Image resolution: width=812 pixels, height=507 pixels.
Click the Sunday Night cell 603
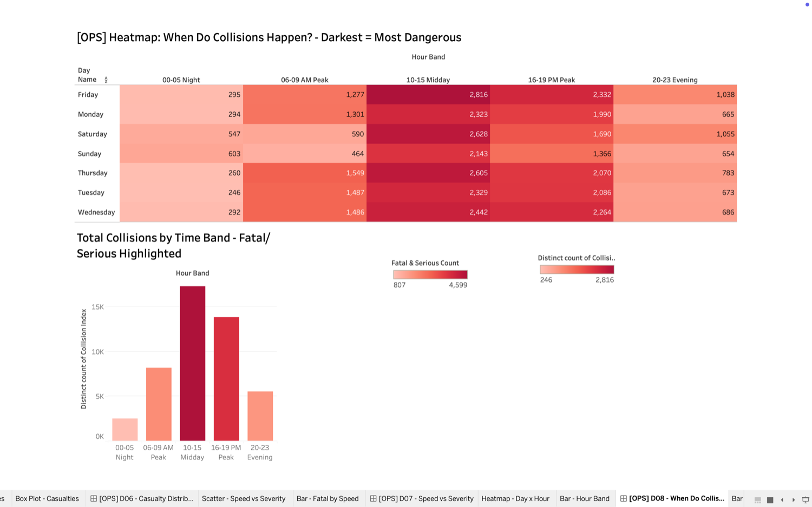pyautogui.click(x=181, y=154)
